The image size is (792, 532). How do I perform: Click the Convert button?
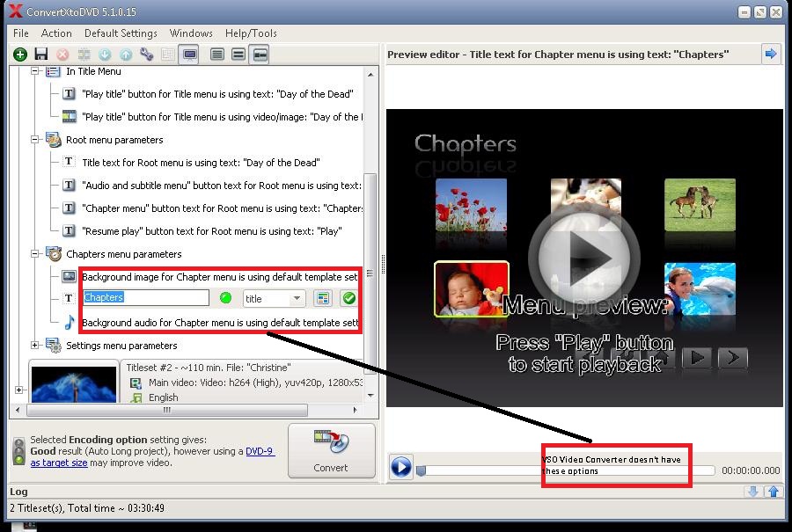click(x=332, y=450)
